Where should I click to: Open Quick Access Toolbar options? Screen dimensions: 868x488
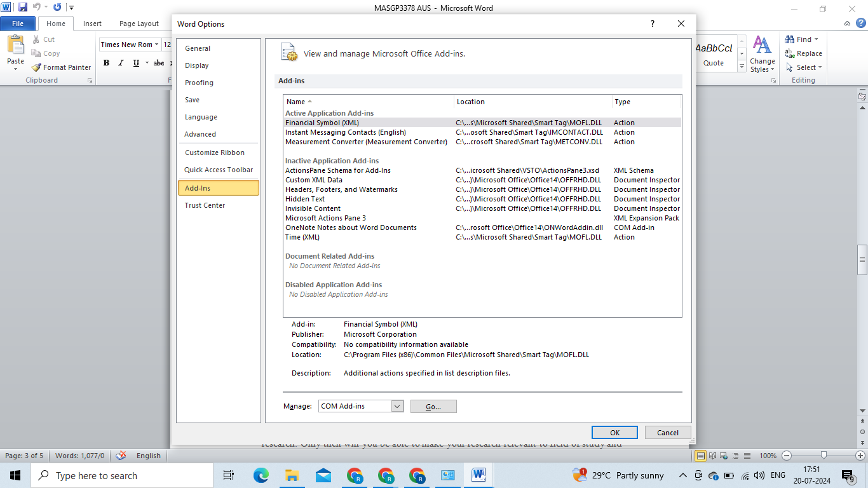click(219, 170)
